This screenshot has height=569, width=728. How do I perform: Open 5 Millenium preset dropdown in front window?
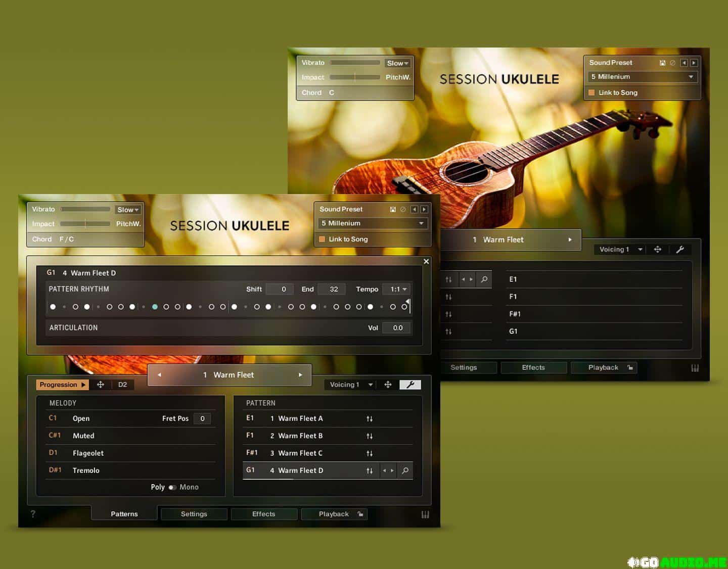tap(373, 223)
